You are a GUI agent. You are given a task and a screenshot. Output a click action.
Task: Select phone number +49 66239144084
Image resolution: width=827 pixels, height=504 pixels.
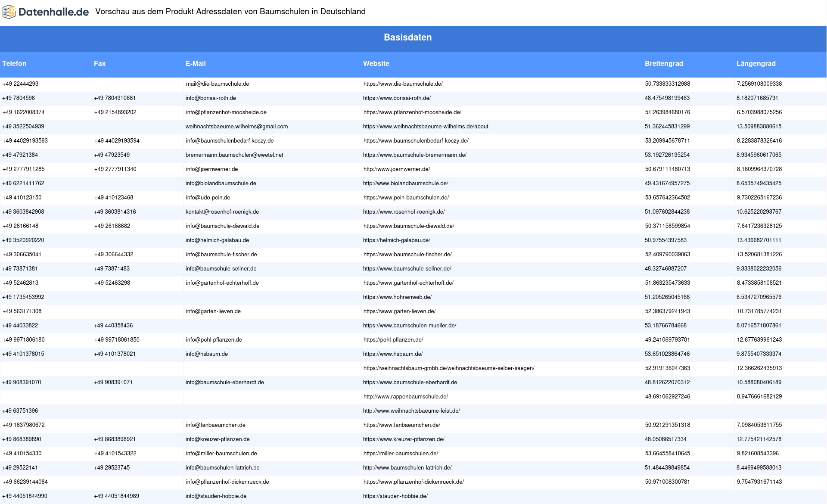point(25,482)
